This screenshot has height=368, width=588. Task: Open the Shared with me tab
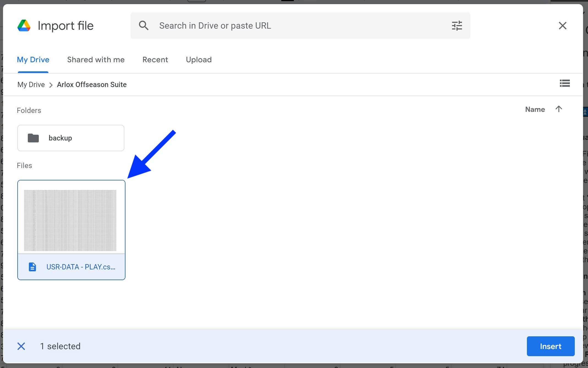click(96, 60)
